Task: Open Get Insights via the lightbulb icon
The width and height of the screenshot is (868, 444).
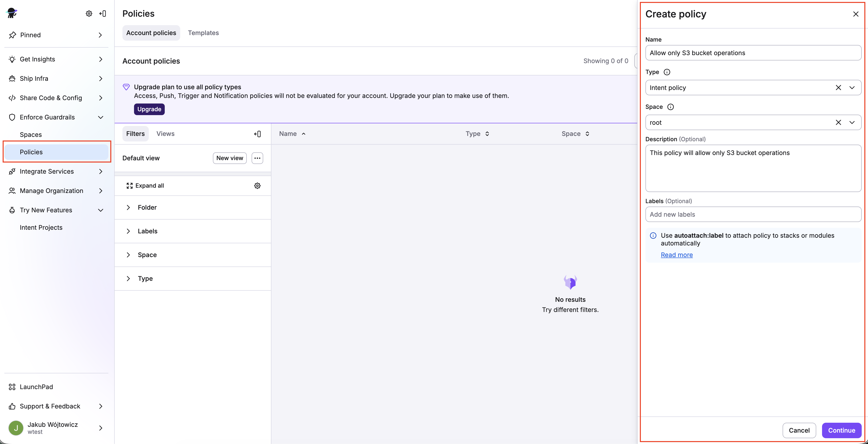Action: (x=12, y=59)
